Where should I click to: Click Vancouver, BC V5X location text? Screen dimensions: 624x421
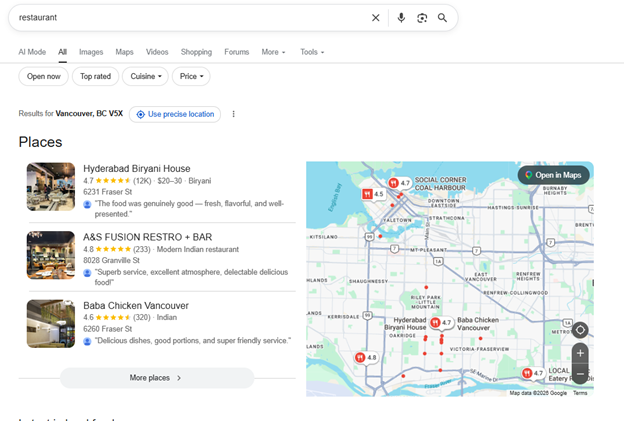coord(89,113)
